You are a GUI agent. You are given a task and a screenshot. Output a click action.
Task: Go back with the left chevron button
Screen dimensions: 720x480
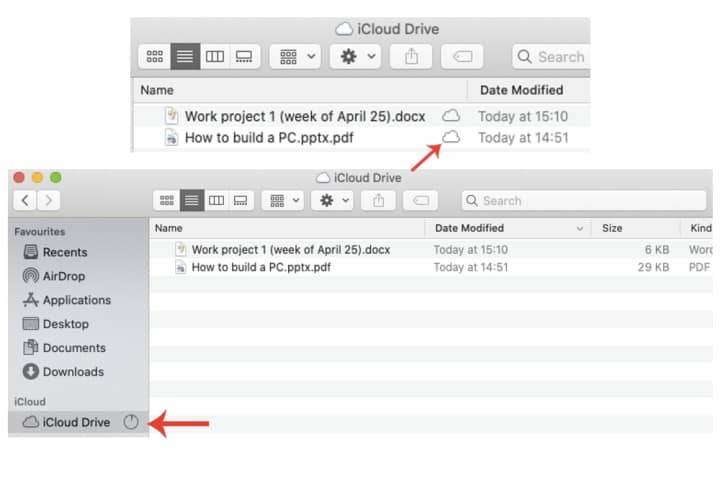point(25,200)
